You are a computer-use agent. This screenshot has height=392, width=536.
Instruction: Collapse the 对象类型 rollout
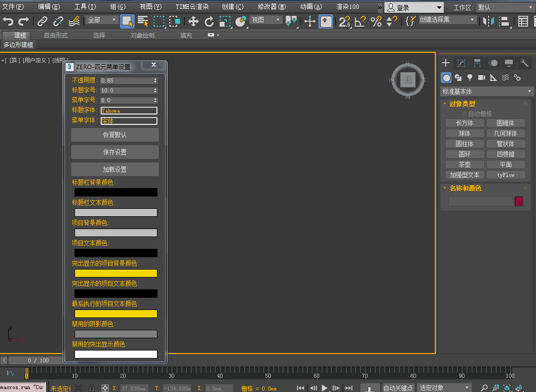(x=462, y=104)
